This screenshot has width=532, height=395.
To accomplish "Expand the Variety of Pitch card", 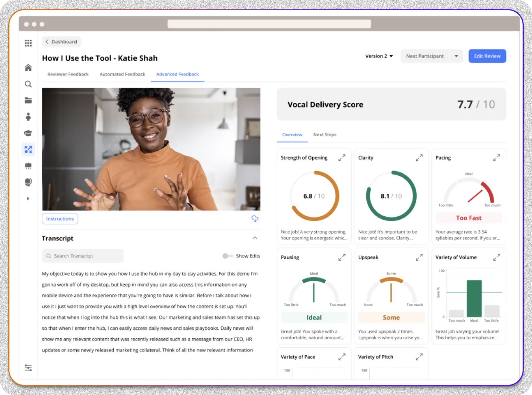I will coord(419,357).
